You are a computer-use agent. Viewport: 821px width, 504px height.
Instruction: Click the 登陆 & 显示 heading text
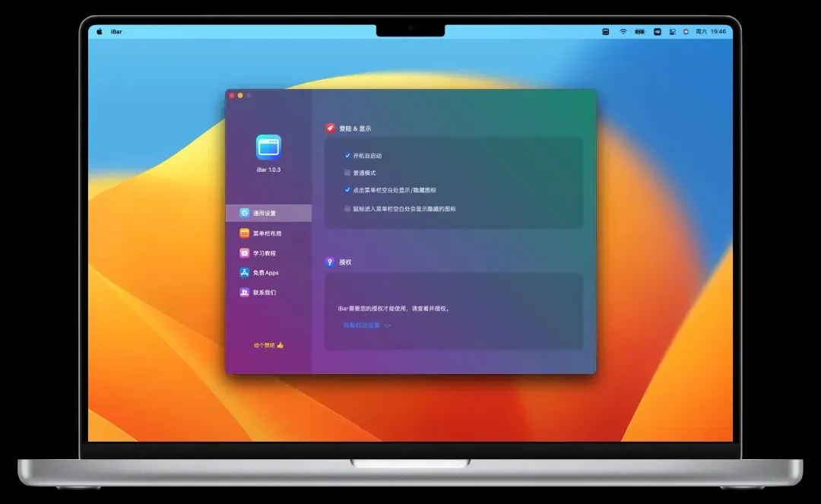355,128
